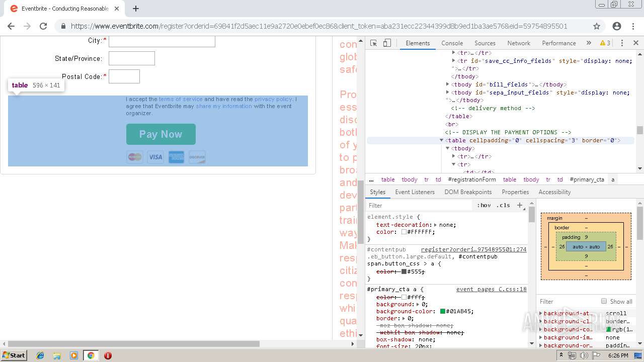Toggle the device toolbar icon in DevTools
This screenshot has width=644, height=362.
(387, 43)
